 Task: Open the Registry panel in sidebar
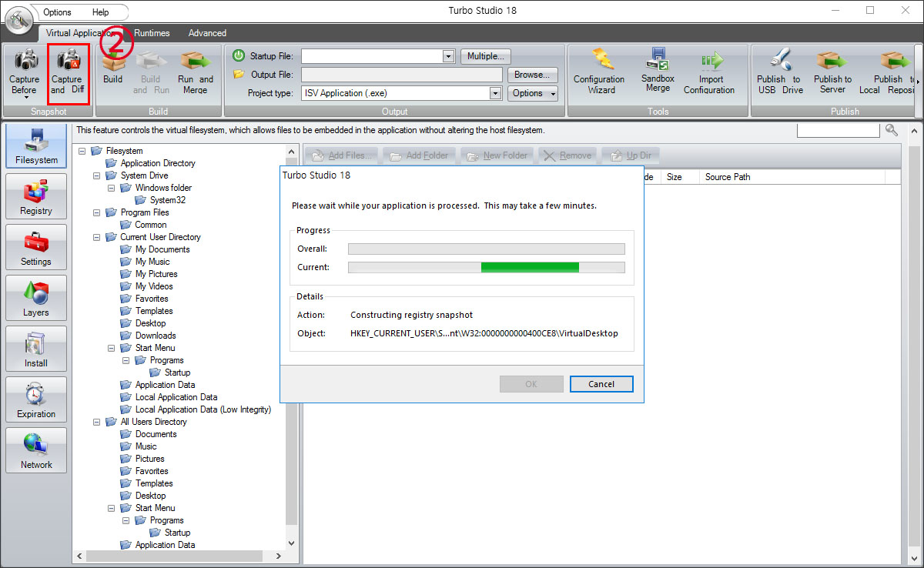[x=37, y=196]
